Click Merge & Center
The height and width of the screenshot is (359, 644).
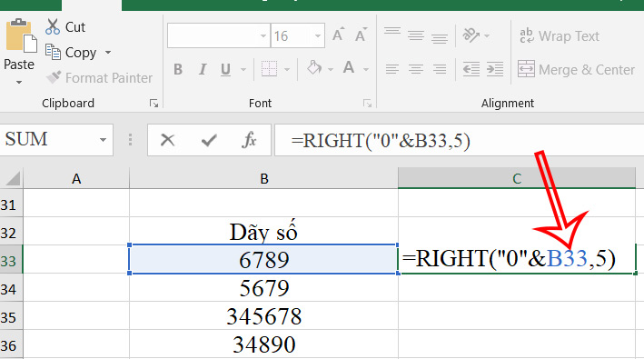576,69
